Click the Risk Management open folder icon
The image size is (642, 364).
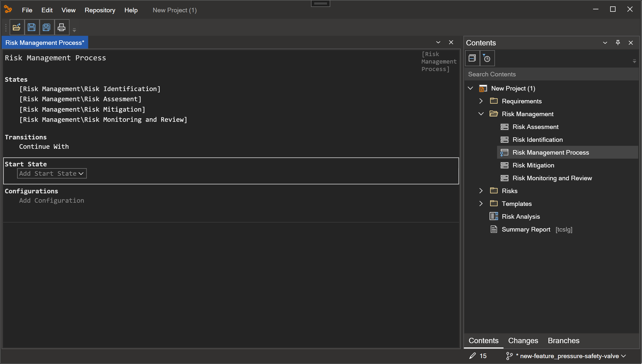point(494,114)
